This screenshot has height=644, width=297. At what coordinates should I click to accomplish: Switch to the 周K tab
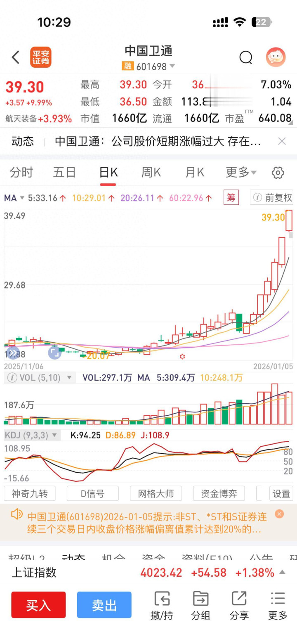pos(151,172)
